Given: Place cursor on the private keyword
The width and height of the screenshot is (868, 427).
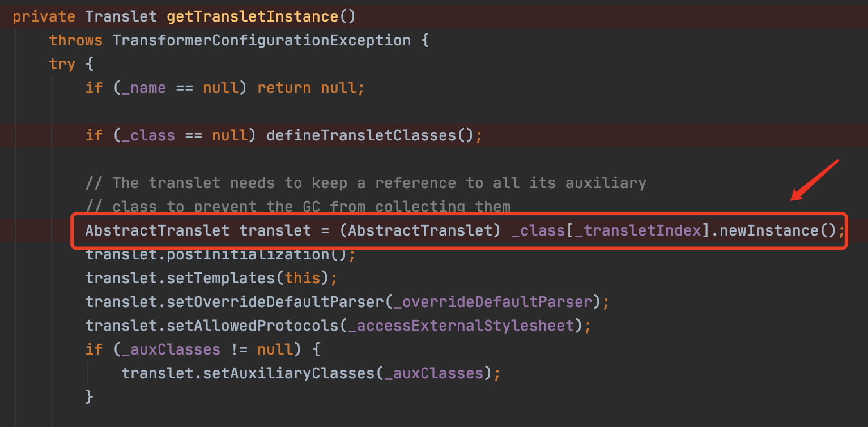Looking at the screenshot, I should [x=44, y=16].
